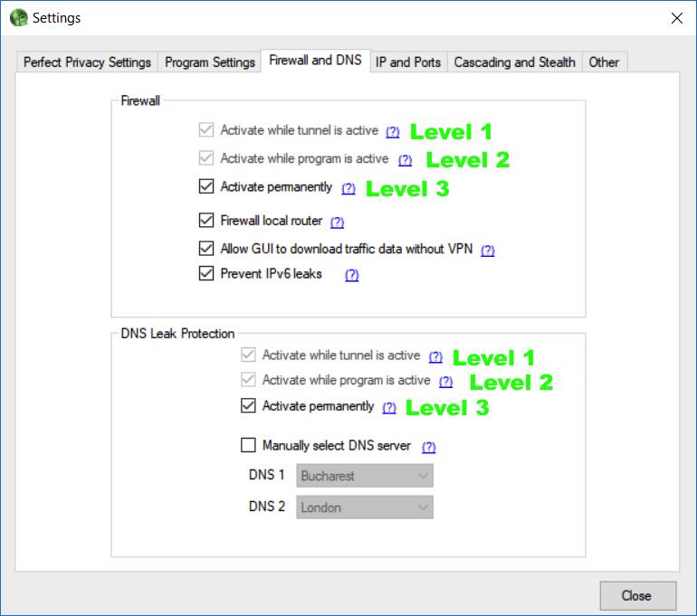This screenshot has height=616, width=697.
Task: Toggle Firewall Activate while tunnel is active
Action: (x=206, y=130)
